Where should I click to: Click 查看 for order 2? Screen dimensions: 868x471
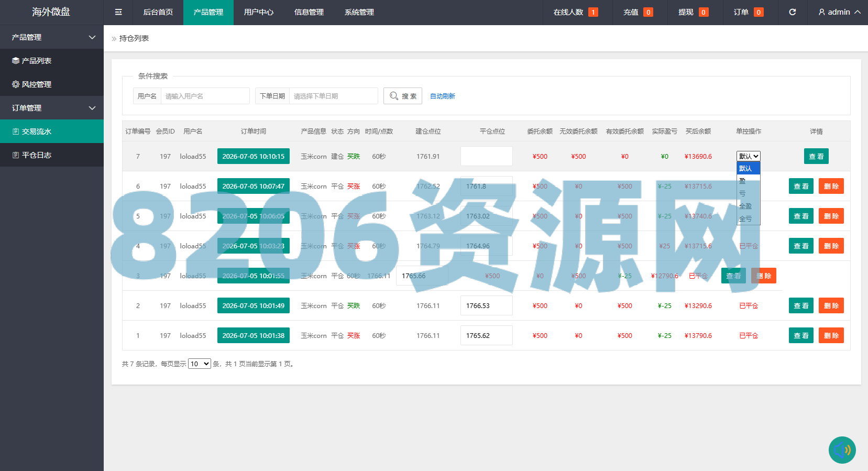(801, 305)
